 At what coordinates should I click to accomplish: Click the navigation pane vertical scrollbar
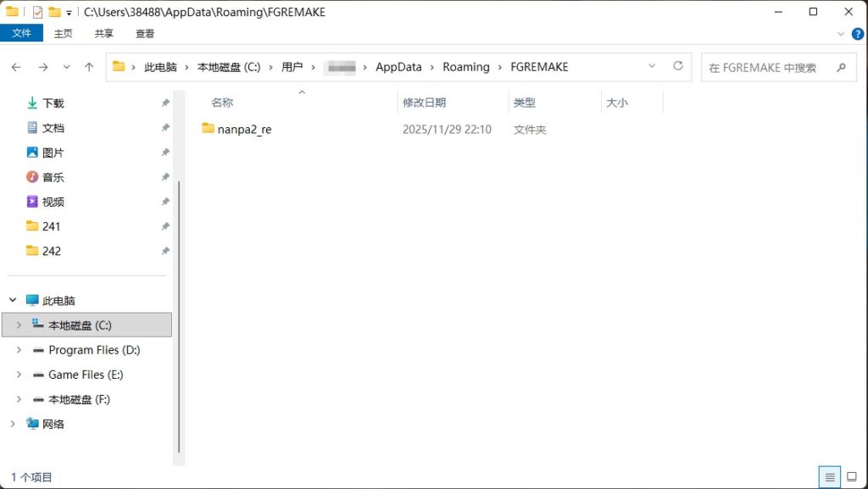[179, 317]
